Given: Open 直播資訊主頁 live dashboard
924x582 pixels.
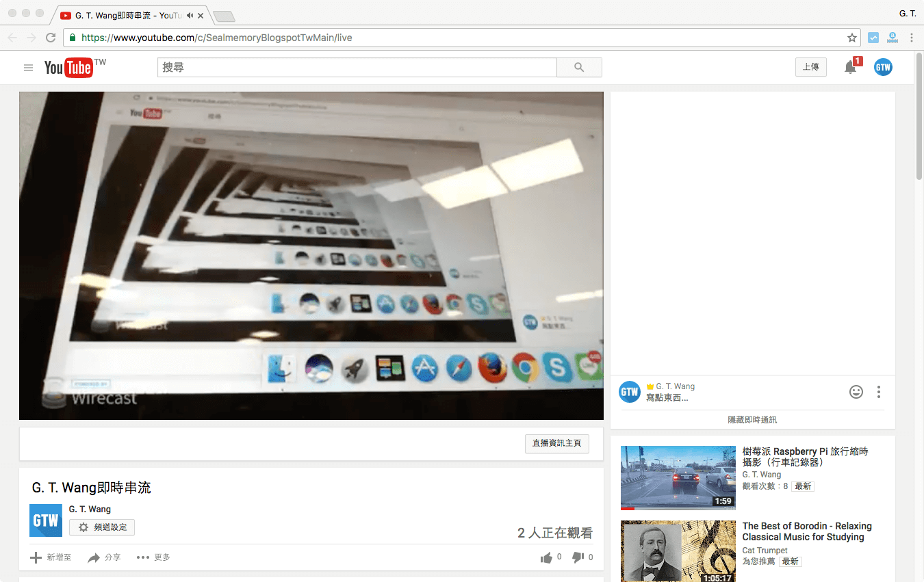Looking at the screenshot, I should click(x=556, y=443).
